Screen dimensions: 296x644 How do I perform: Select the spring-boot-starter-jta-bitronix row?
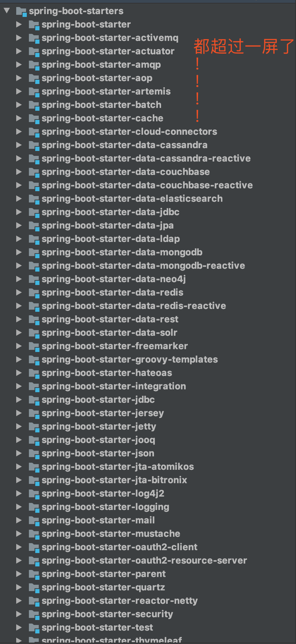(x=148, y=480)
